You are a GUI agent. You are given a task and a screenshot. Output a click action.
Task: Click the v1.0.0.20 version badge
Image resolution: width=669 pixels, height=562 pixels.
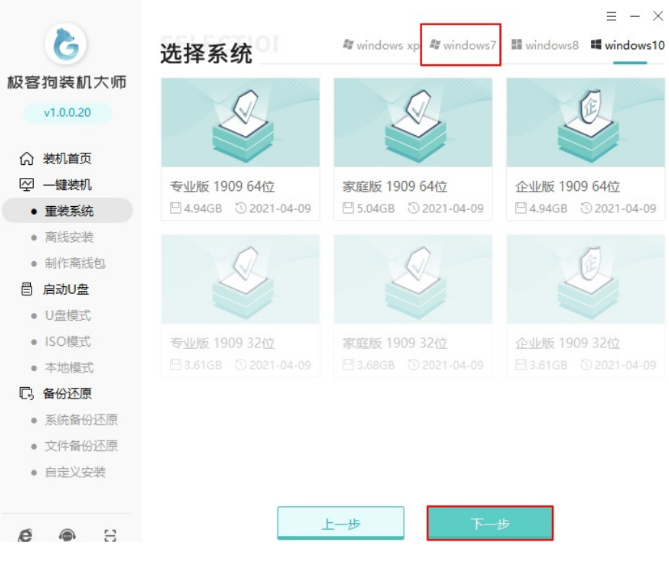pyautogui.click(x=67, y=113)
